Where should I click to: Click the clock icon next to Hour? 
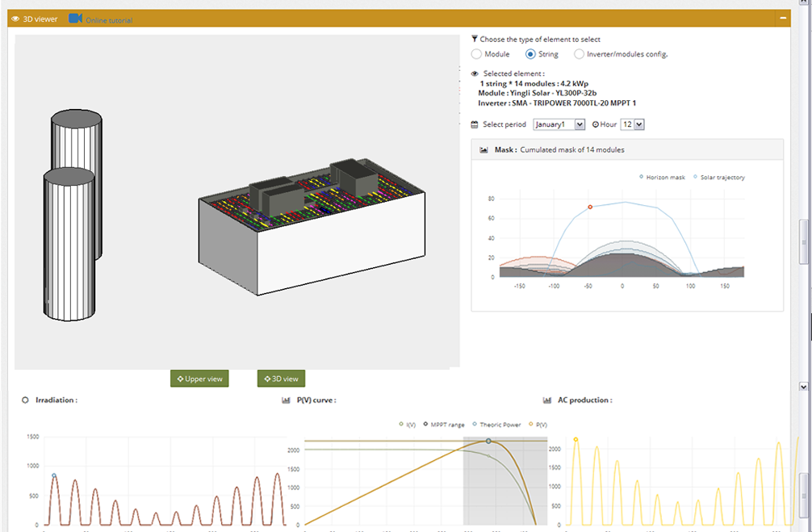click(x=596, y=124)
